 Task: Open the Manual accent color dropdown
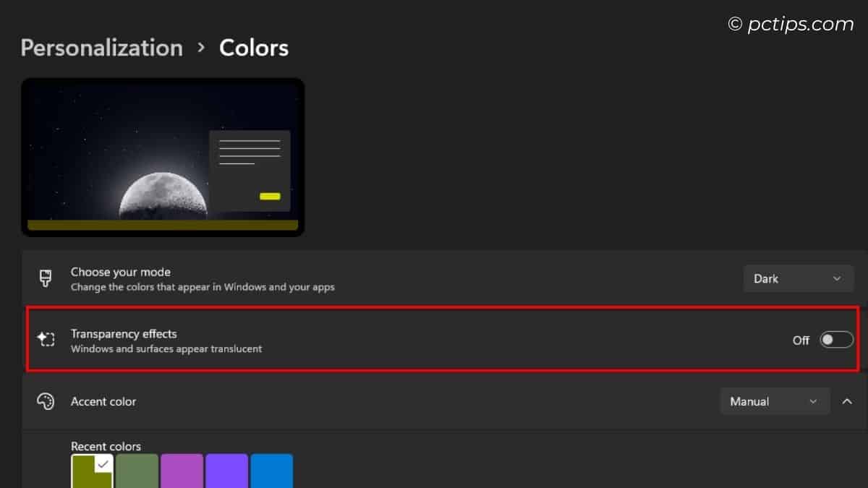(x=775, y=401)
